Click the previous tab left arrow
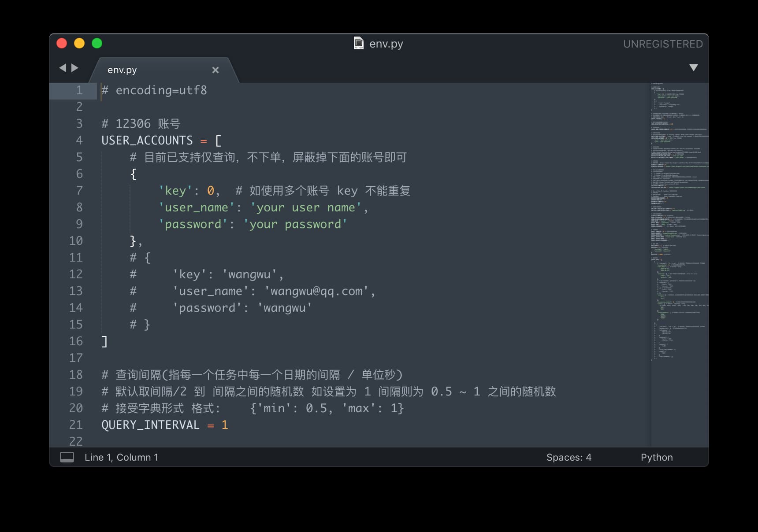 (x=63, y=68)
